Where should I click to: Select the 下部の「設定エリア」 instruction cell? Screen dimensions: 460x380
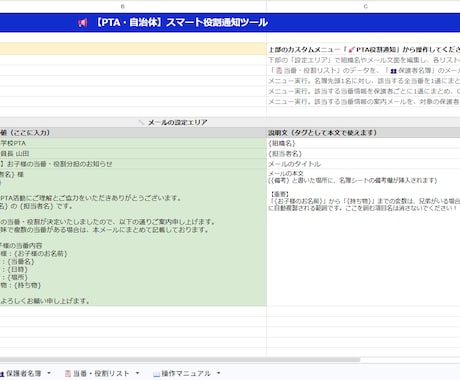363,60
